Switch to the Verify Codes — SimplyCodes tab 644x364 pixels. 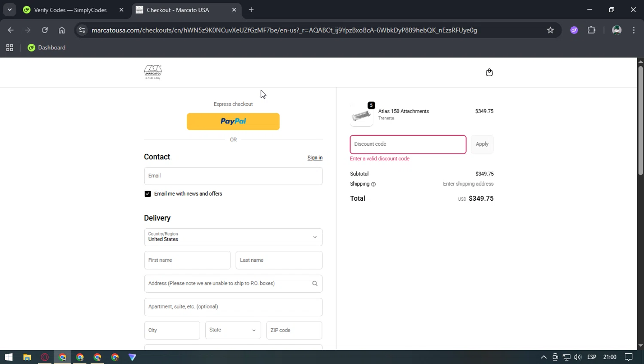[70, 10]
